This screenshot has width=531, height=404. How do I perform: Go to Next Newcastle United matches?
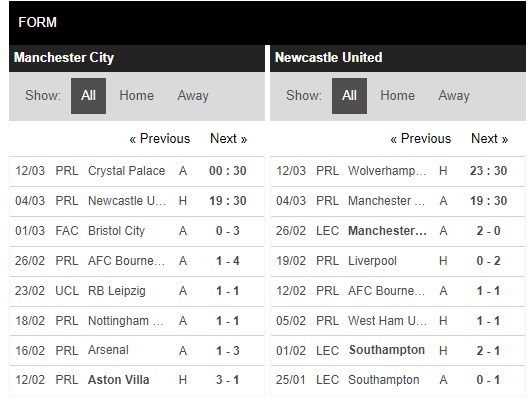coord(490,139)
